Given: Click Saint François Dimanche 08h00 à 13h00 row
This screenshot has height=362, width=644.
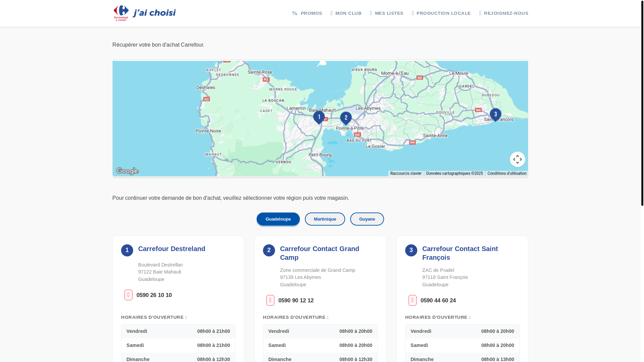Looking at the screenshot, I should point(462,357).
